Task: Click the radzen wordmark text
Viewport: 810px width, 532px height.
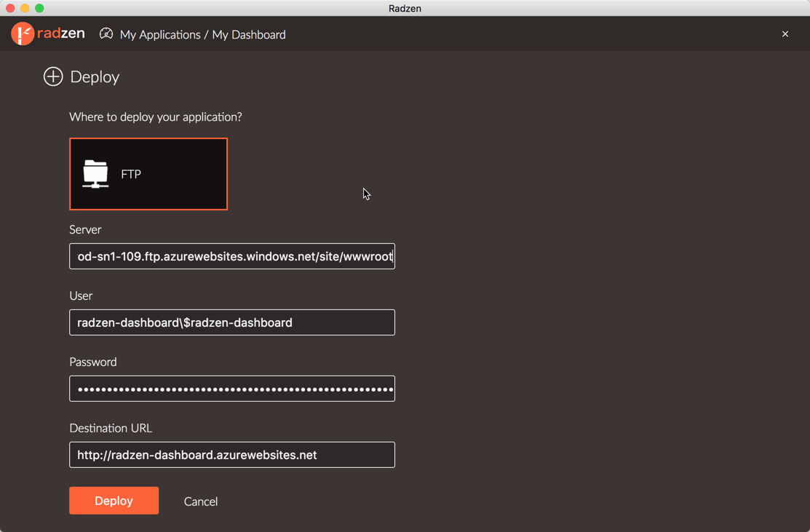Action: (x=61, y=33)
